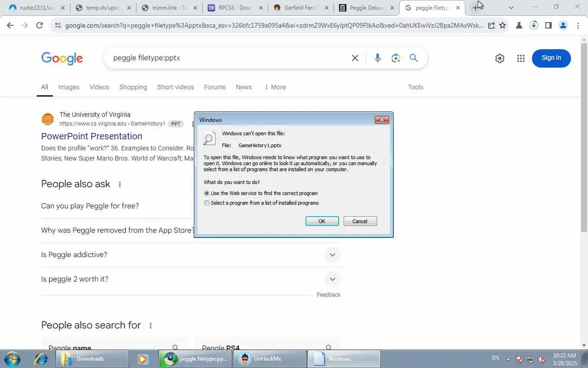Go back to previous page
The width and height of the screenshot is (588, 368).
click(10, 25)
